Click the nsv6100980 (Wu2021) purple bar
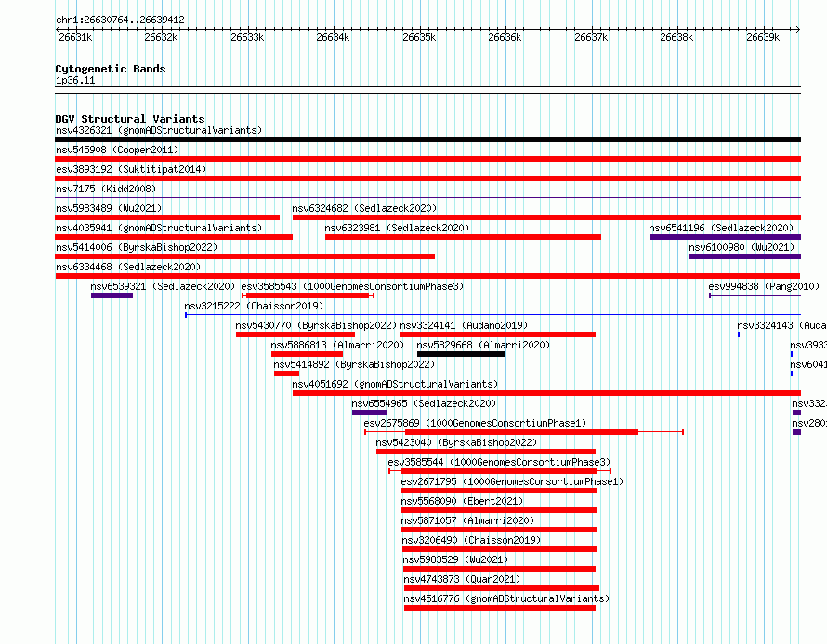 click(745, 256)
